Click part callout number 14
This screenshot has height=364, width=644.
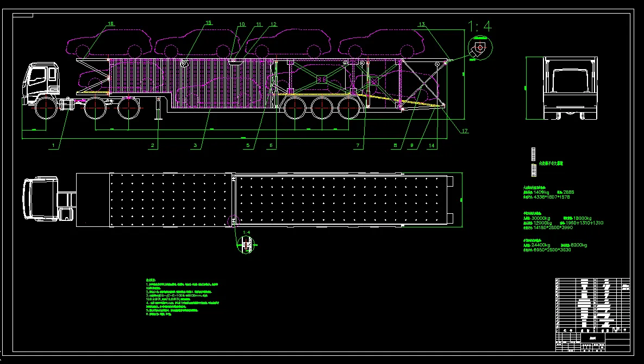coord(432,145)
